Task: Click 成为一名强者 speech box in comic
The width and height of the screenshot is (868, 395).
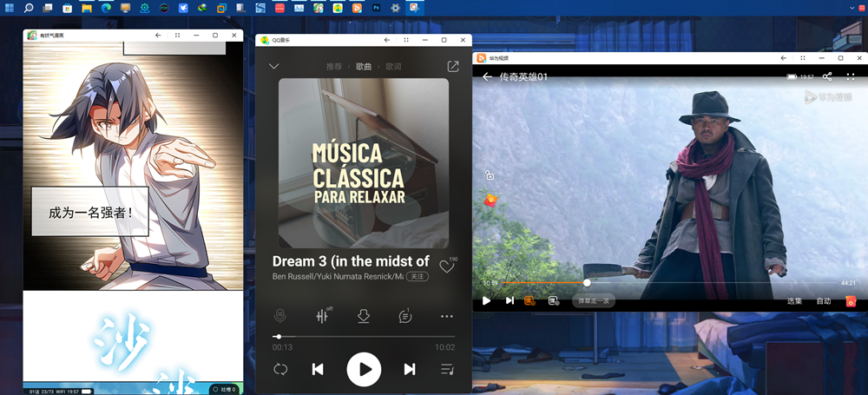Action: (90, 212)
